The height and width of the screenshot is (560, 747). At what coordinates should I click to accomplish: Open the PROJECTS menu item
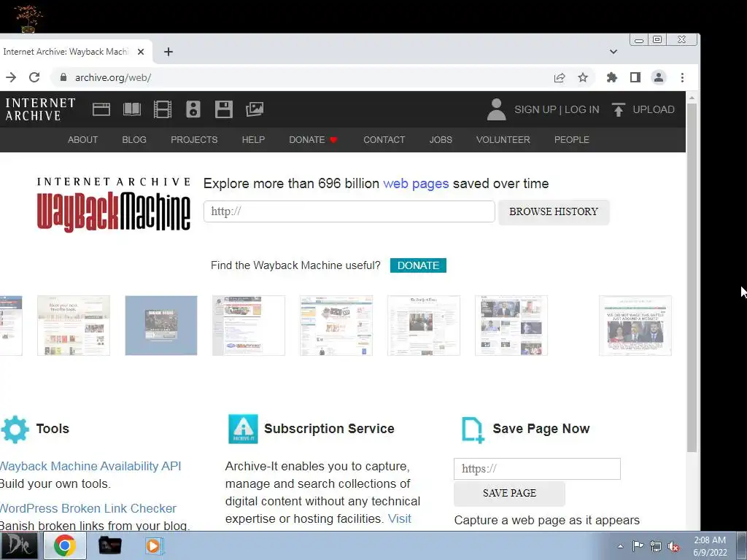click(x=194, y=139)
